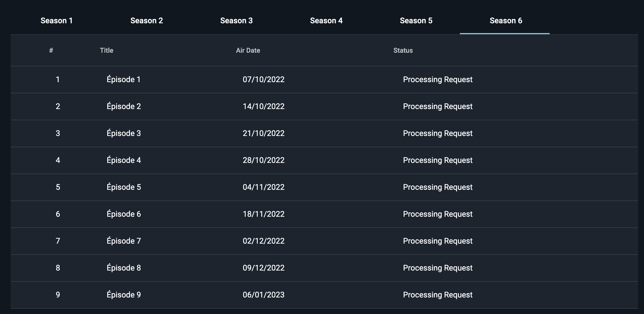Click the # column header
The image size is (644, 314).
(x=51, y=50)
